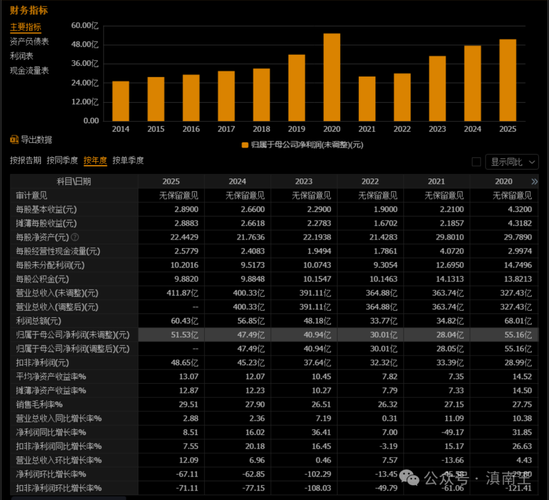Open help icon next to 每股净资产(元)
The image size is (549, 500).
click(75, 237)
